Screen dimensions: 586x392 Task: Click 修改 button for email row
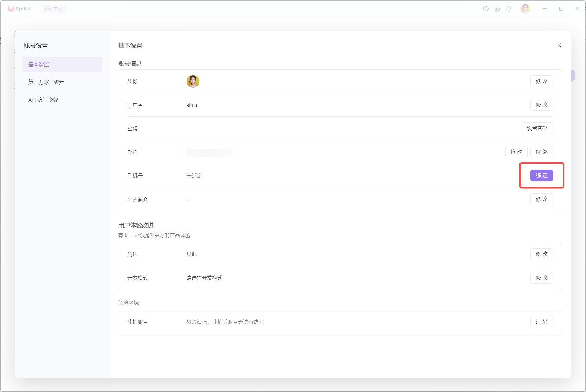tap(516, 152)
